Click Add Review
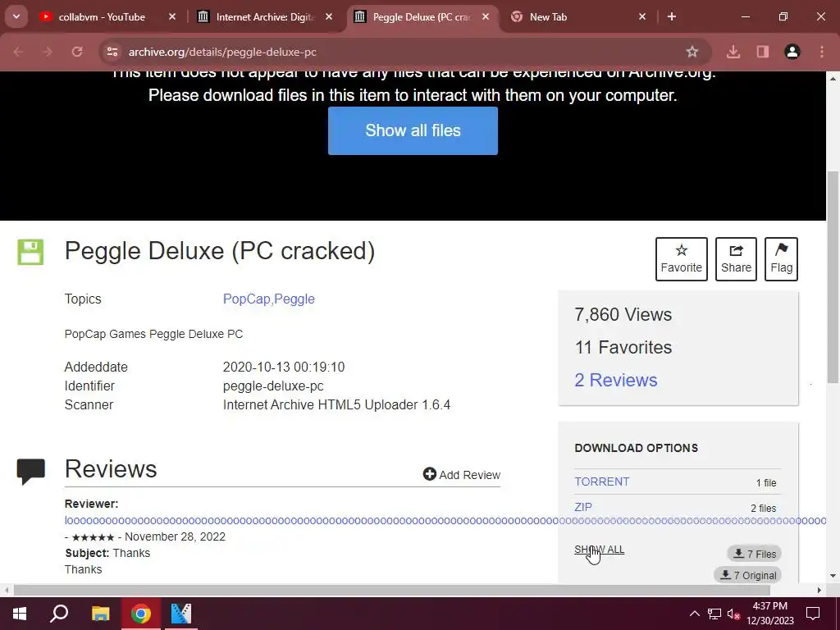 pos(461,475)
